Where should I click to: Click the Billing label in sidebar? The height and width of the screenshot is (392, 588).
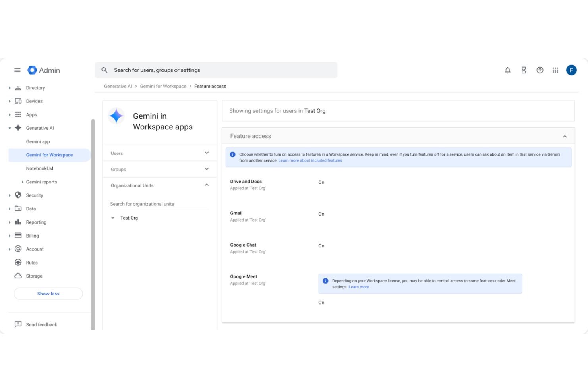33,236
